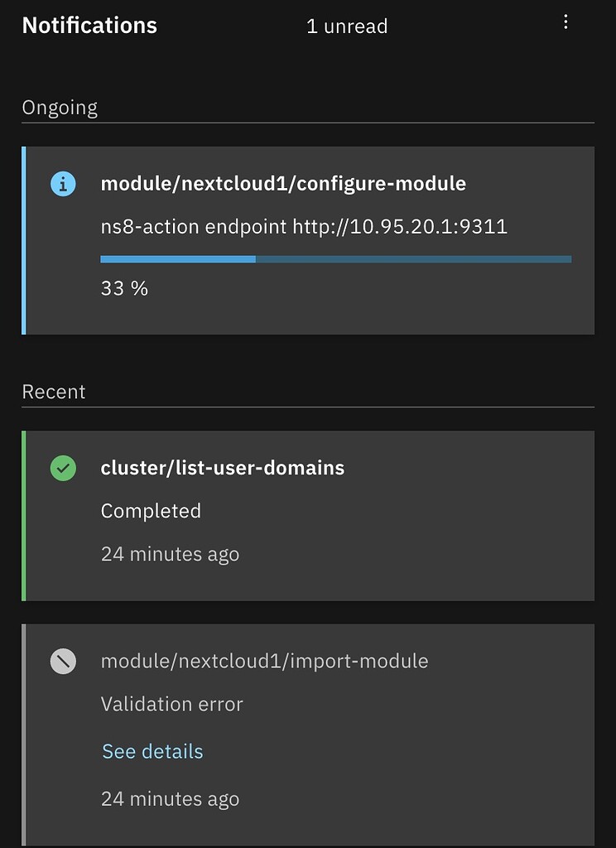Expand the module/nextcloud1/configure-module notification
Screen dimensions: 616x848
(x=282, y=184)
